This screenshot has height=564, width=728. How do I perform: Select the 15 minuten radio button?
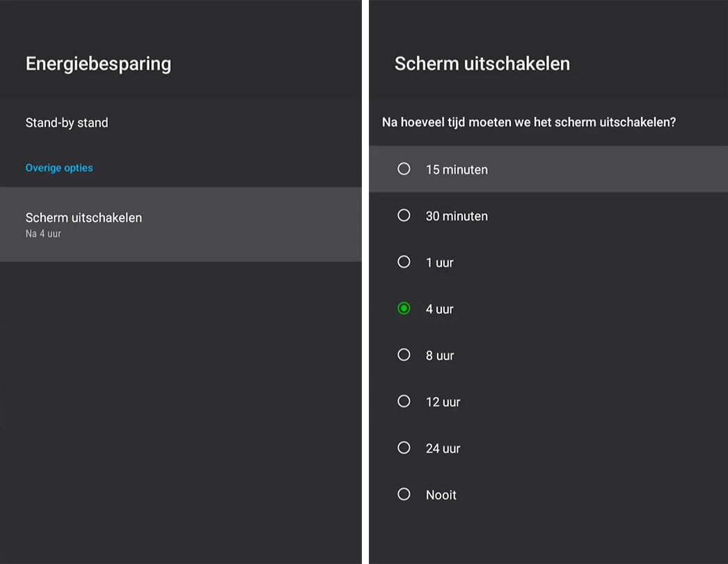404,169
